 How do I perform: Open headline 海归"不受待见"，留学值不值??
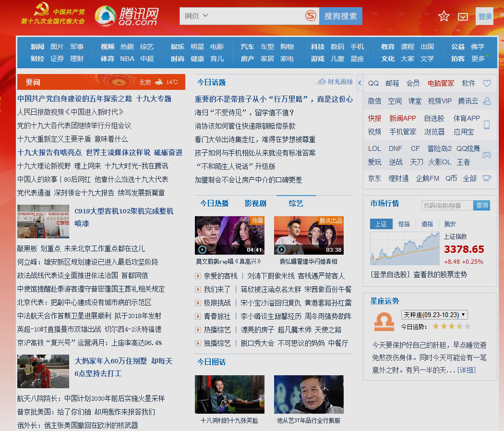[244, 112]
